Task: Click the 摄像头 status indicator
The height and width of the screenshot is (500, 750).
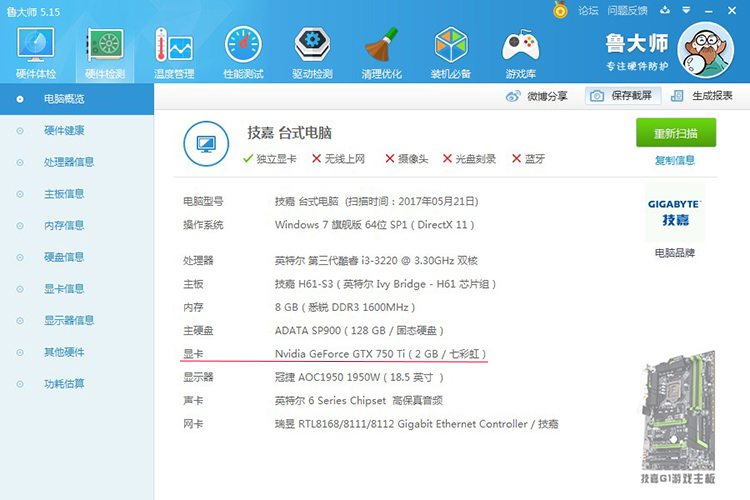Action: click(x=407, y=159)
